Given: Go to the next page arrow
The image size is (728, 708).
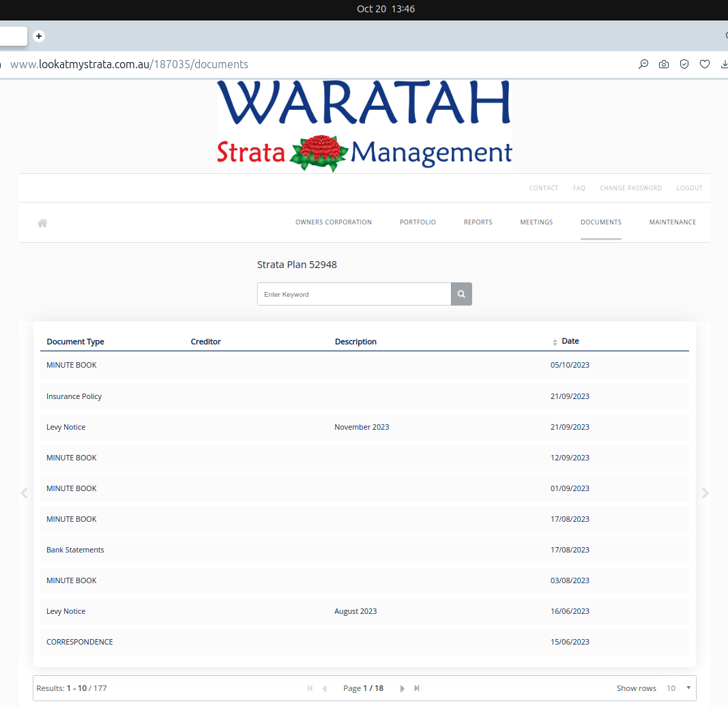Looking at the screenshot, I should click(x=402, y=688).
